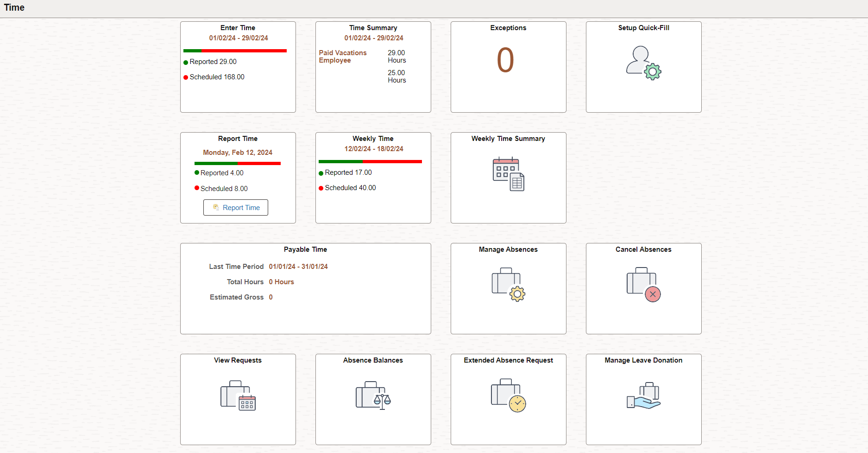Click the Exceptions count 0

505,60
